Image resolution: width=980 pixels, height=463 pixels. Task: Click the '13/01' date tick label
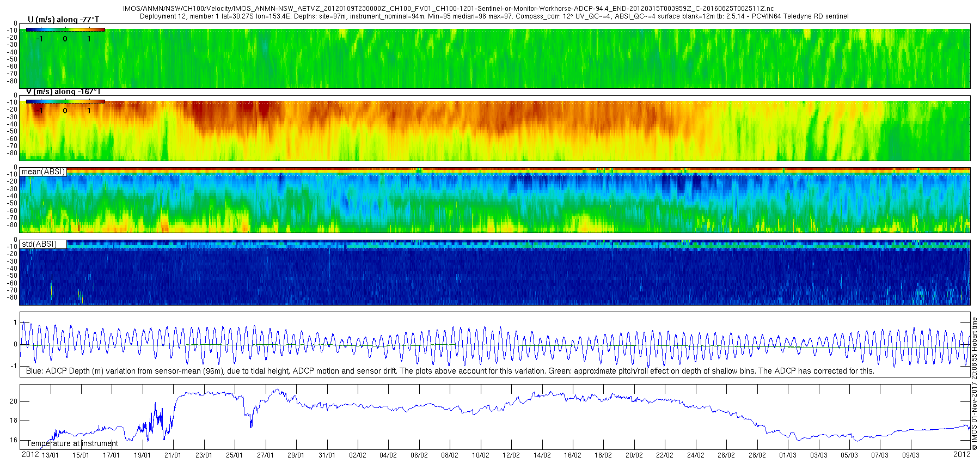[x=50, y=455]
